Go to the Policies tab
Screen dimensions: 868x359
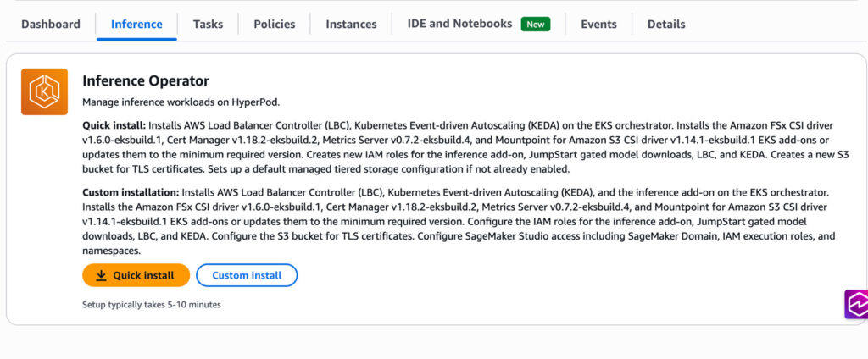coord(275,24)
